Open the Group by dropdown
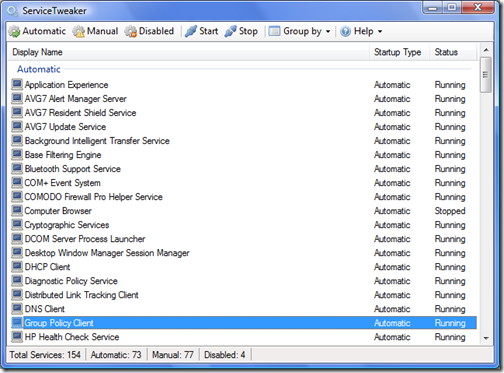Viewport: 504px width, 373px height. click(299, 31)
